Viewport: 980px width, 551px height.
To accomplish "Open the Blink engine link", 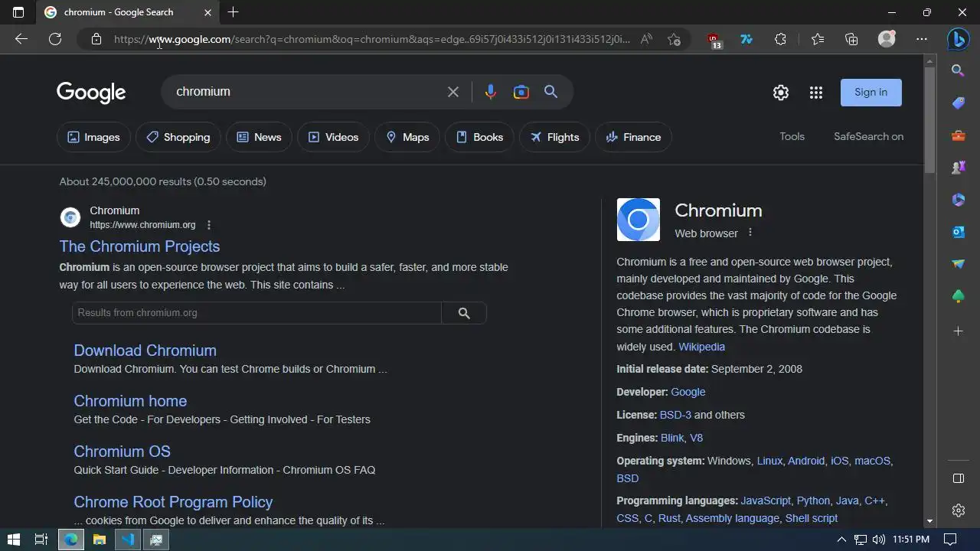I will [672, 438].
